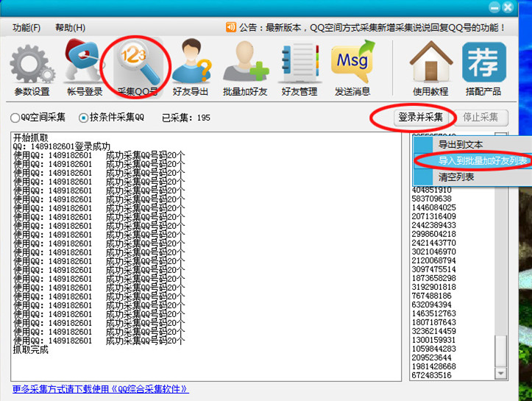Click the announcement text about 最新版本

click(372, 27)
